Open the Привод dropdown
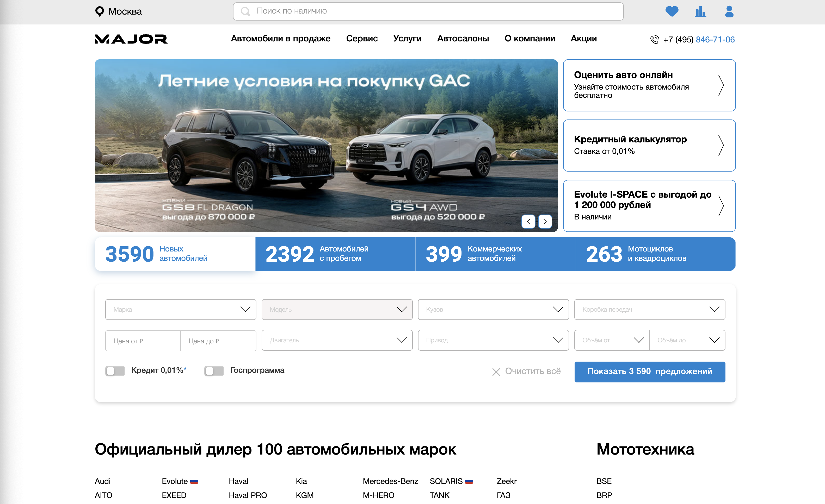Image resolution: width=825 pixels, height=504 pixels. click(x=493, y=340)
